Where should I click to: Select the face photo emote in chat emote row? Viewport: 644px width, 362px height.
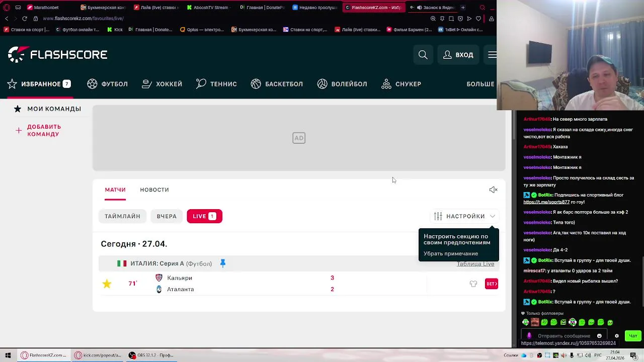(x=535, y=322)
